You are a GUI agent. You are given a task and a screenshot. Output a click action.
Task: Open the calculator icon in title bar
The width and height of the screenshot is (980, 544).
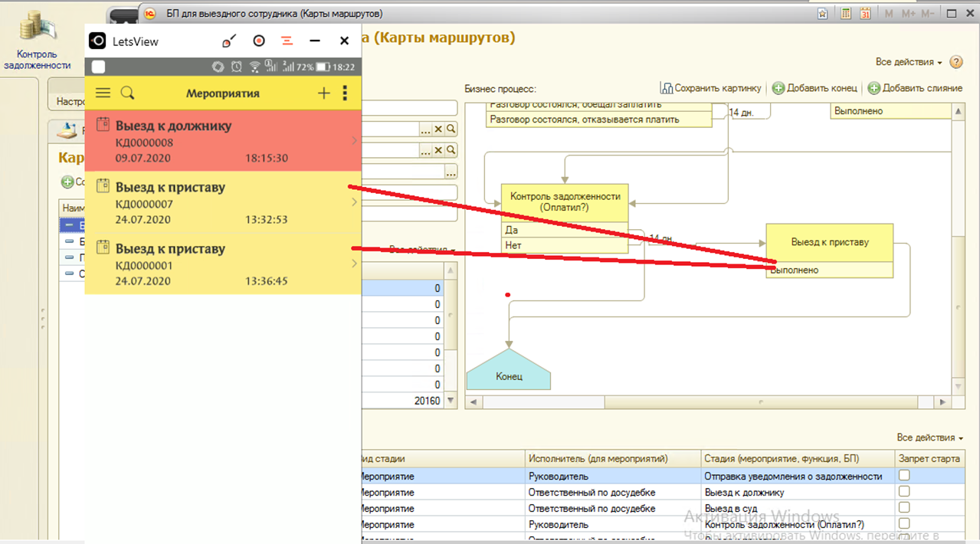tap(846, 14)
